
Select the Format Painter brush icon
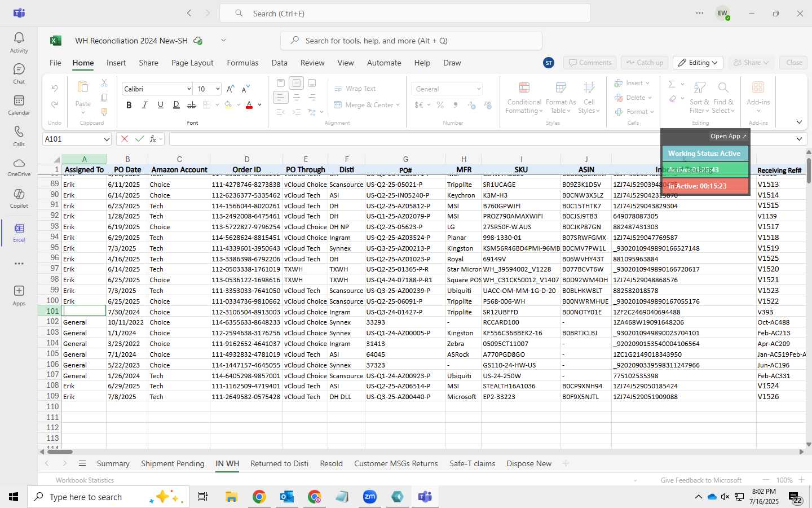click(104, 112)
